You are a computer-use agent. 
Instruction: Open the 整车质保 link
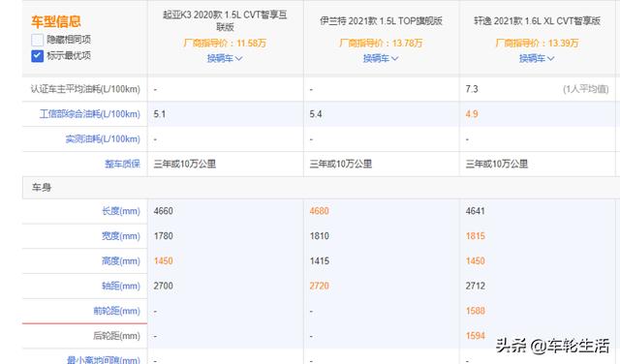point(123,164)
